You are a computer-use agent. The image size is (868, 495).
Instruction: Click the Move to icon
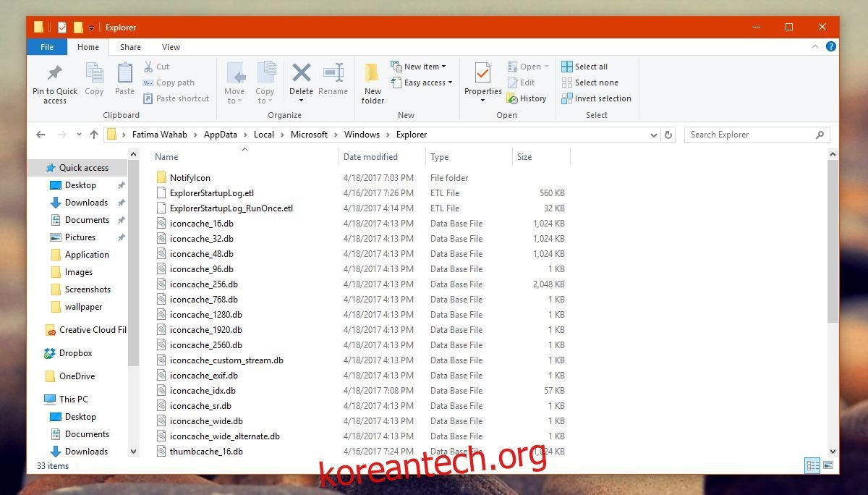pyautogui.click(x=235, y=73)
